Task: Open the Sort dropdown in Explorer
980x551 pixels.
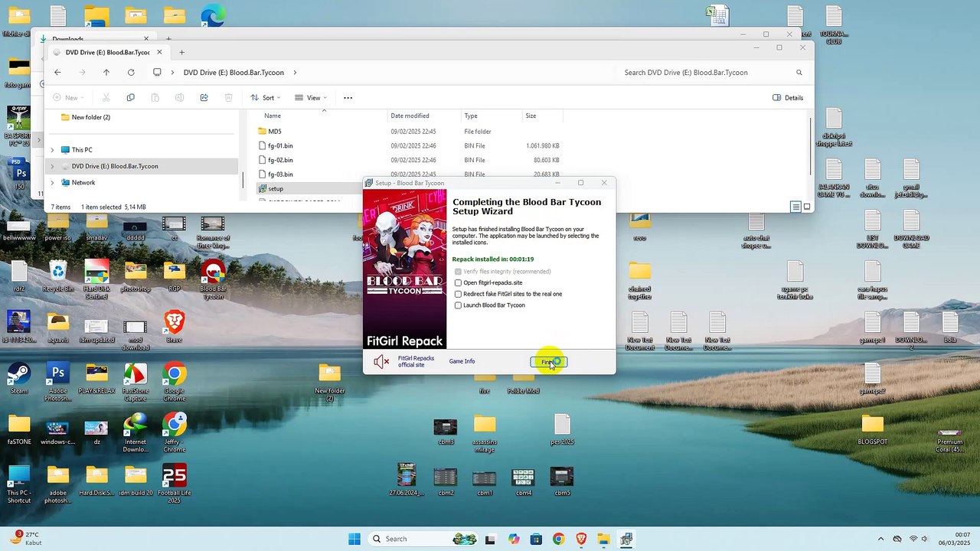Action: pyautogui.click(x=266, y=97)
